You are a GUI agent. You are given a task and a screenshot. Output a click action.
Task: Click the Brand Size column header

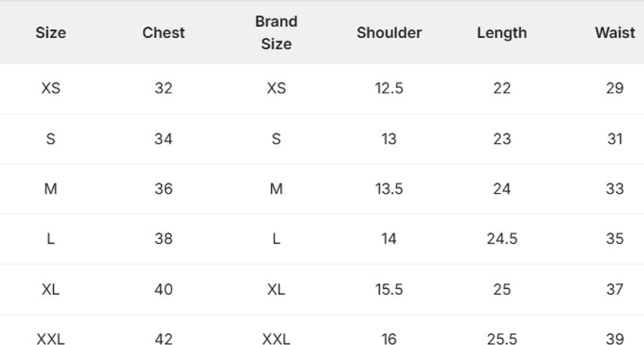tap(276, 32)
